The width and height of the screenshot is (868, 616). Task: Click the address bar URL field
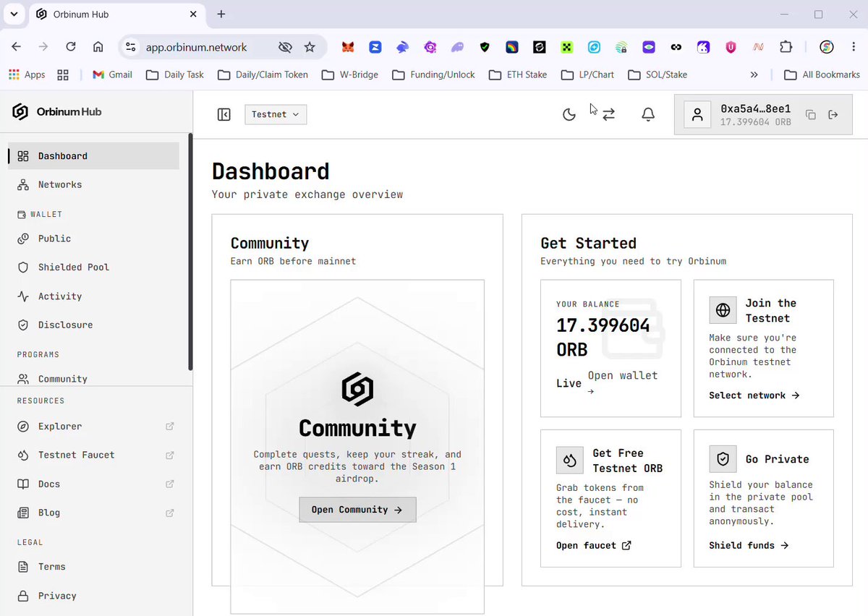point(197,47)
